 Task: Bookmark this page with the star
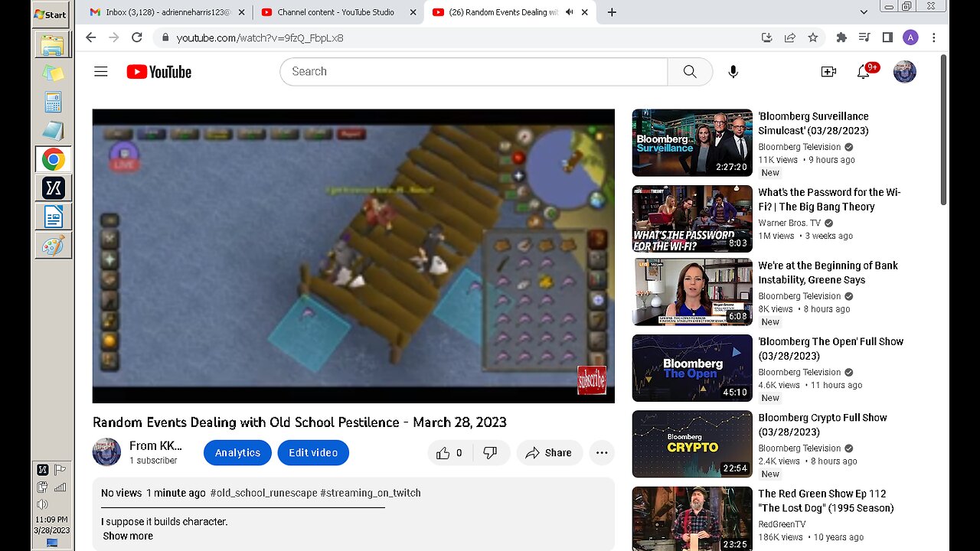813,37
